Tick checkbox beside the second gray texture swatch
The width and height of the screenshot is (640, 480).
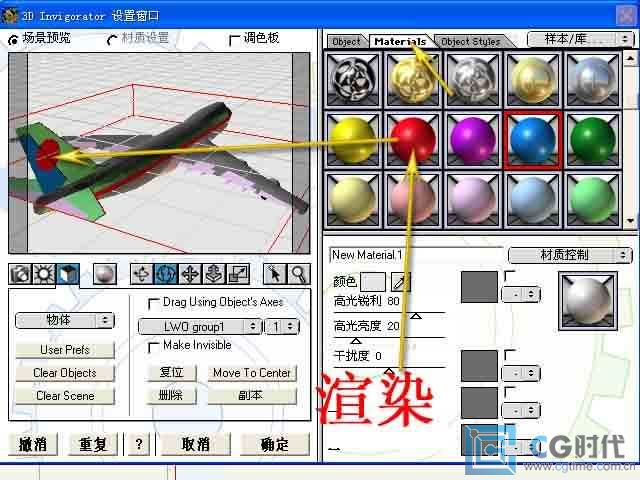pos(510,354)
